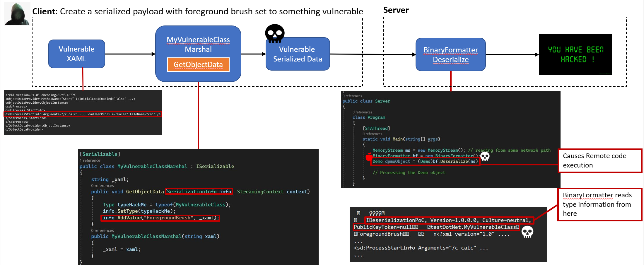Click the hooded hacker avatar image
Image resolution: width=644 pixels, height=265 pixels.
[x=17, y=13]
